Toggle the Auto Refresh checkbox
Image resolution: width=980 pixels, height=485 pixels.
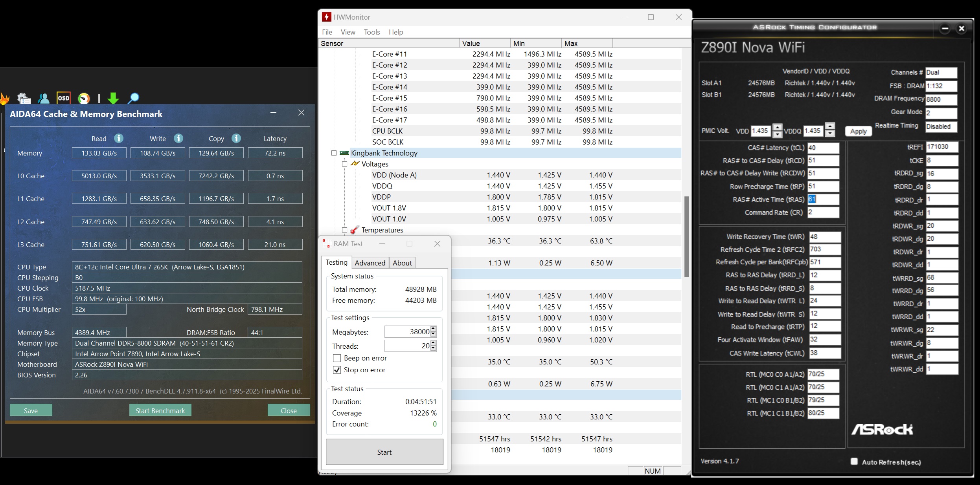coord(854,461)
